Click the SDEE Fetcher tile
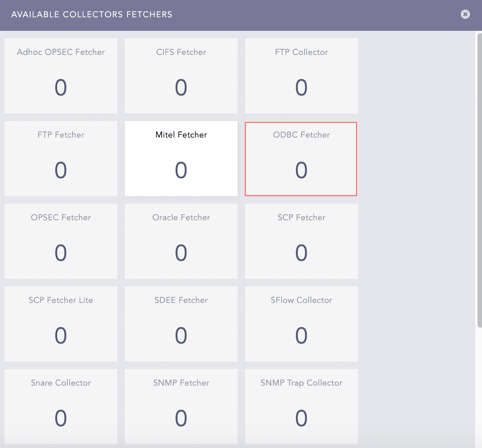Viewport: 482px width, 448px height. (181, 324)
